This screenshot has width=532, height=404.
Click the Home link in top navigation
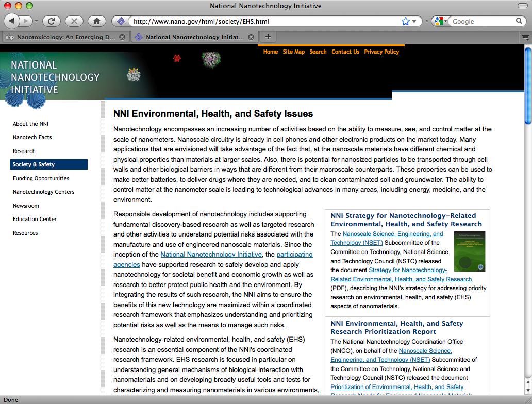[x=271, y=52]
